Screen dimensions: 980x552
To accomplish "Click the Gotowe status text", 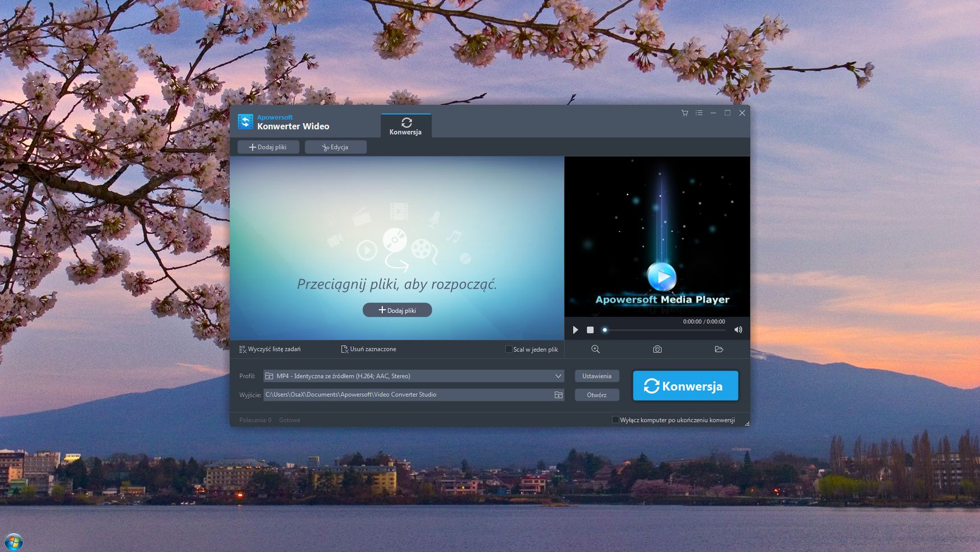I will click(x=289, y=420).
